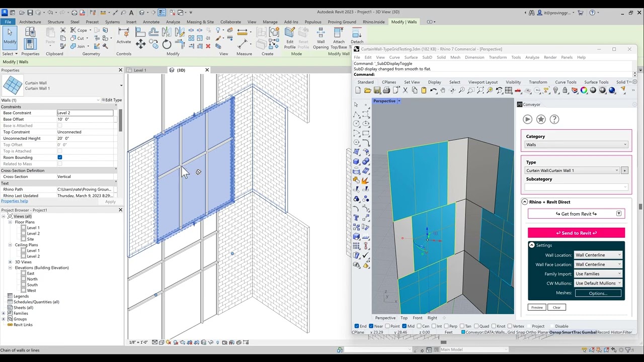The width and height of the screenshot is (644, 362).
Task: Click the Rhino Undo arrow icon
Action: (433, 90)
